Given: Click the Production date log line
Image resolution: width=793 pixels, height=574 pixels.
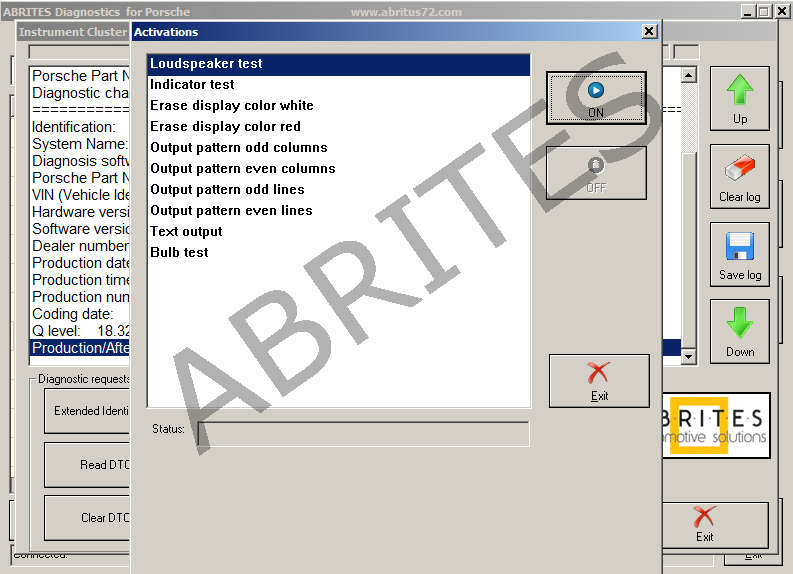Looking at the screenshot, I should click(80, 263).
